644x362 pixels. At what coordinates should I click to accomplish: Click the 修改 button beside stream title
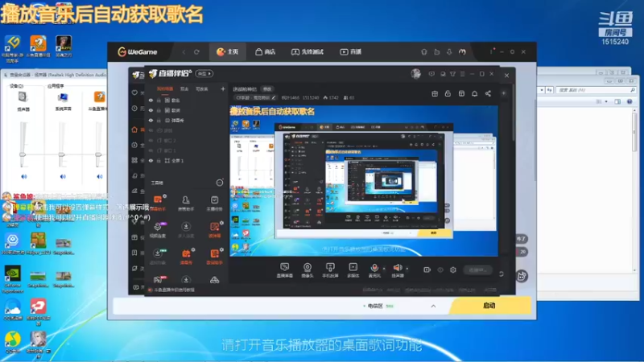tap(267, 89)
